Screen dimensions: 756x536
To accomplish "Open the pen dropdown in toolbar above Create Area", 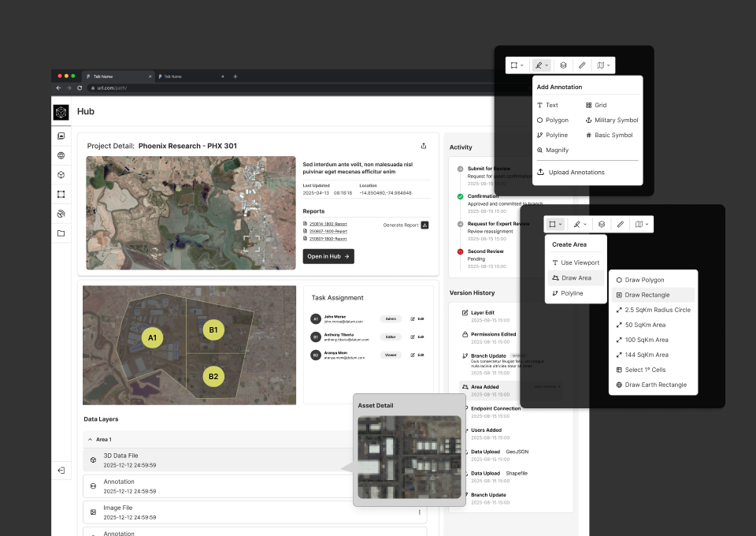I will coord(580,225).
